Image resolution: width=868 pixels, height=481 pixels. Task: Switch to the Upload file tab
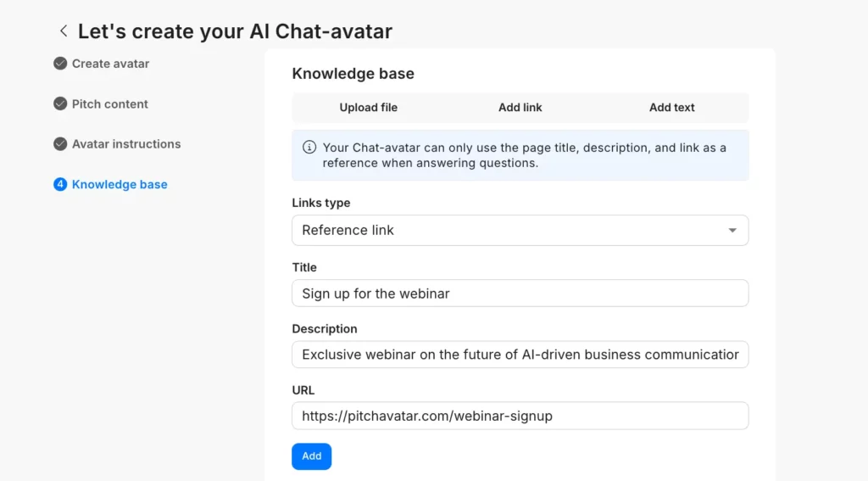(x=368, y=108)
